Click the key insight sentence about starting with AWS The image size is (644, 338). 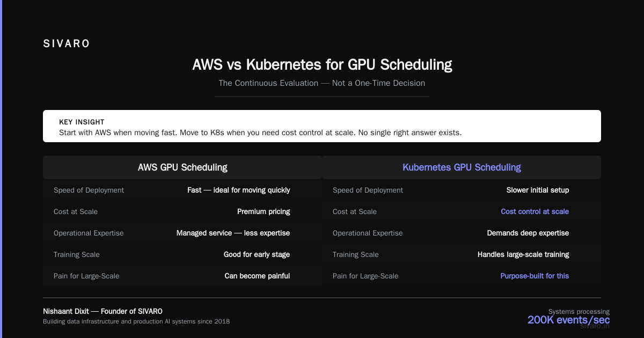click(260, 132)
